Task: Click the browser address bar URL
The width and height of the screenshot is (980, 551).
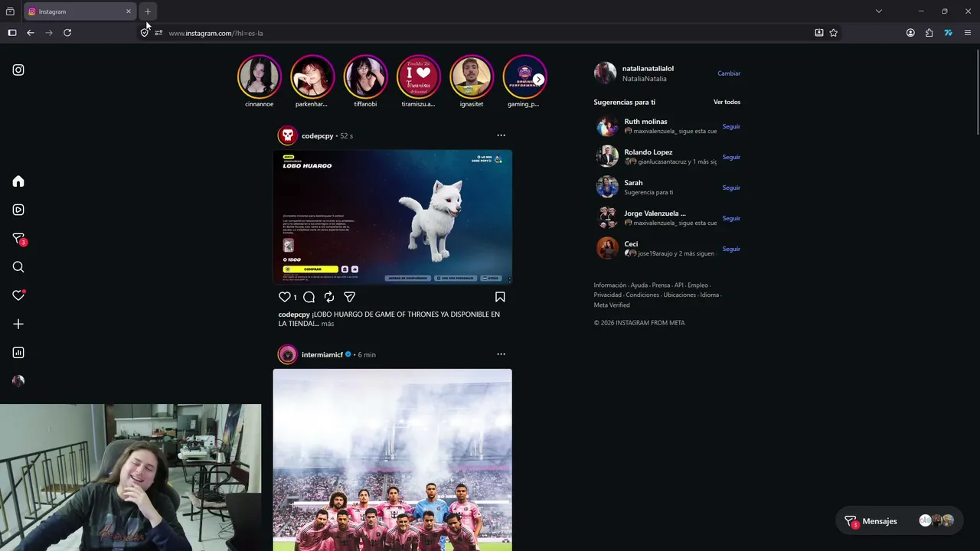Action: 216,33
